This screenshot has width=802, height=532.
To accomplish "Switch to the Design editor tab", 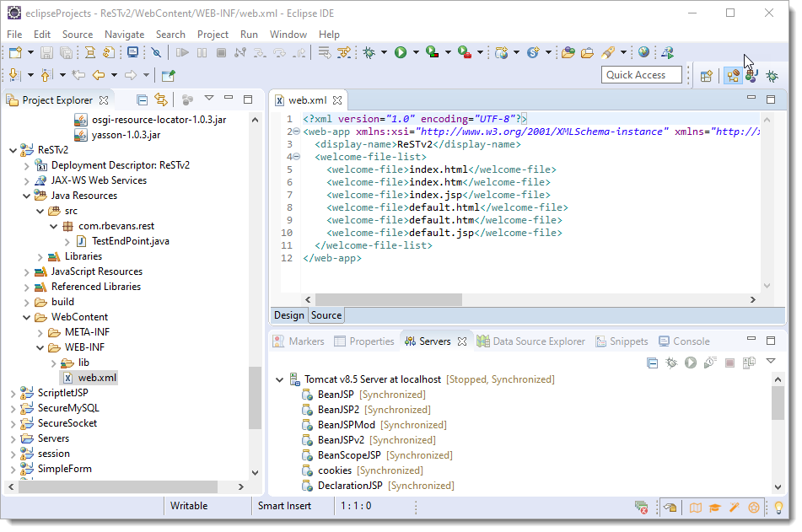I will pos(289,315).
